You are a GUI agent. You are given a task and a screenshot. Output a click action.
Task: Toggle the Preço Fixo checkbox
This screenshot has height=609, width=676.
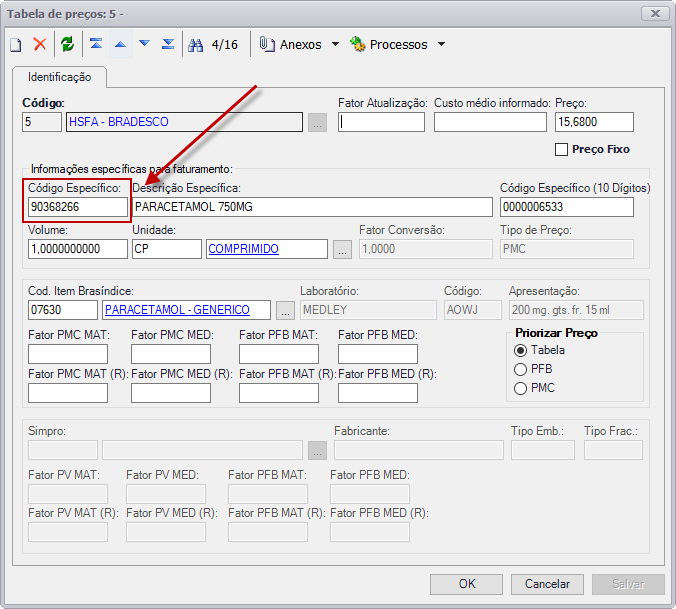click(x=561, y=150)
